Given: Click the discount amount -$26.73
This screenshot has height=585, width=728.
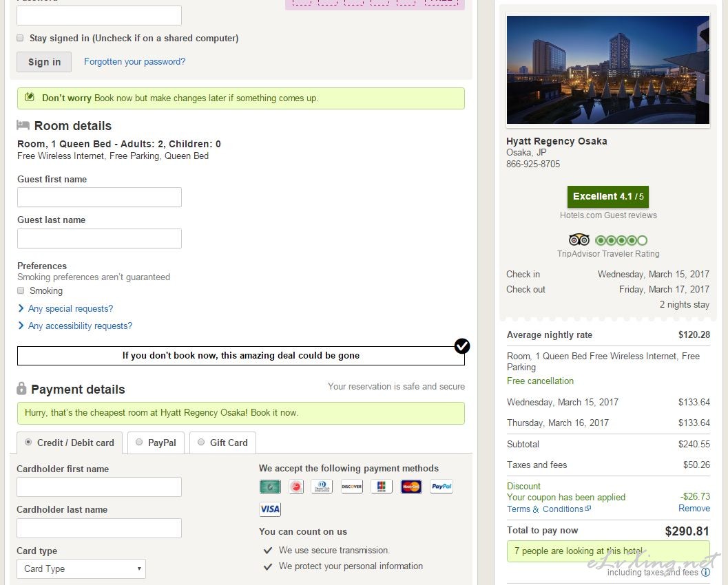Looking at the screenshot, I should [695, 496].
